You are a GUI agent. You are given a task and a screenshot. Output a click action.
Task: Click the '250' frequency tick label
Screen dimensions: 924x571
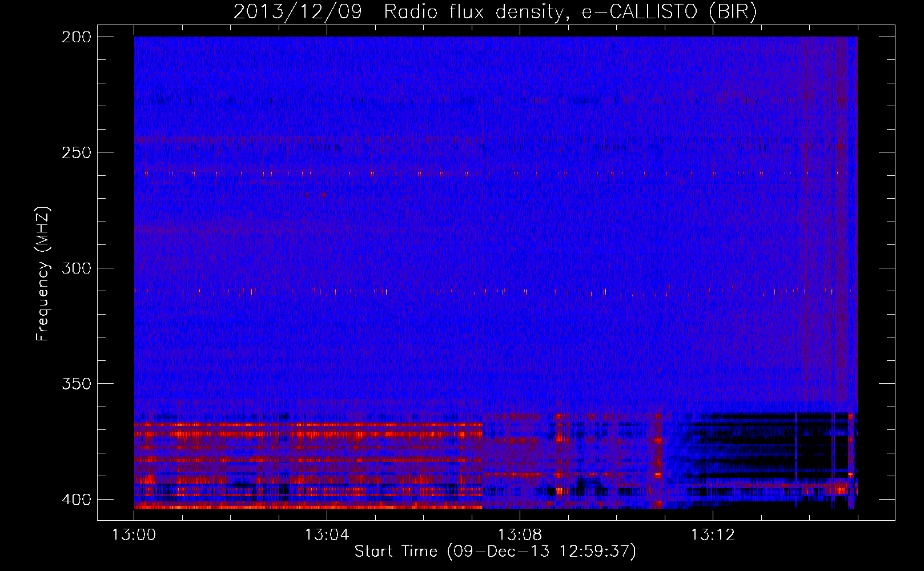pyautogui.click(x=76, y=152)
